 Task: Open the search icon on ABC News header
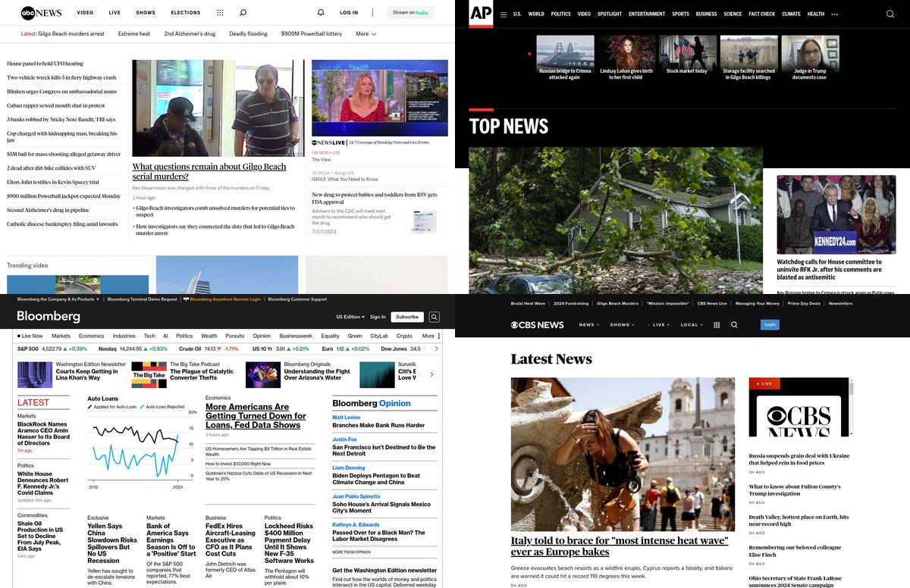243,13
